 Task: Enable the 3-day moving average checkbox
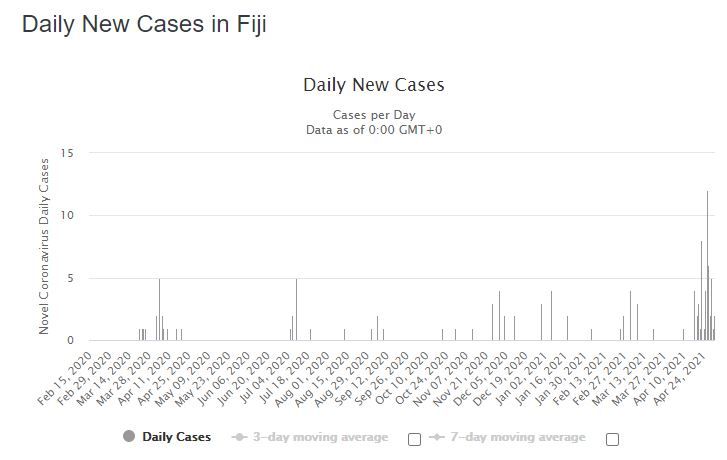tap(415, 439)
